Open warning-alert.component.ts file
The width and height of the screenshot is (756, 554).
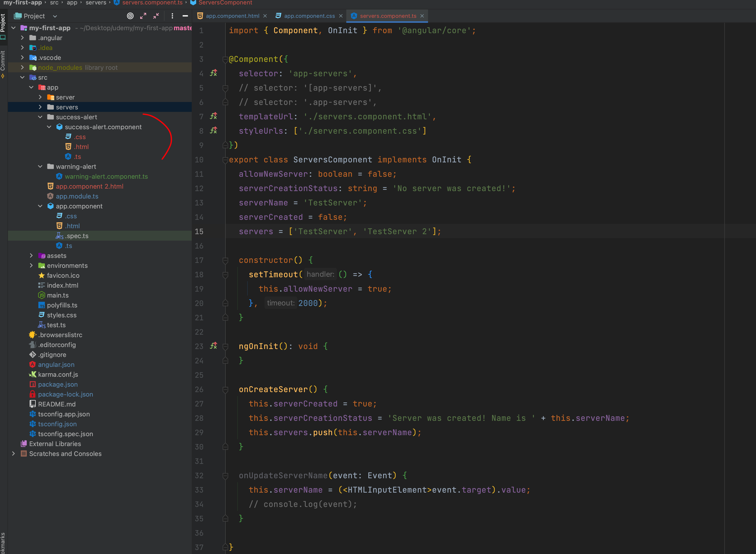pyautogui.click(x=106, y=176)
